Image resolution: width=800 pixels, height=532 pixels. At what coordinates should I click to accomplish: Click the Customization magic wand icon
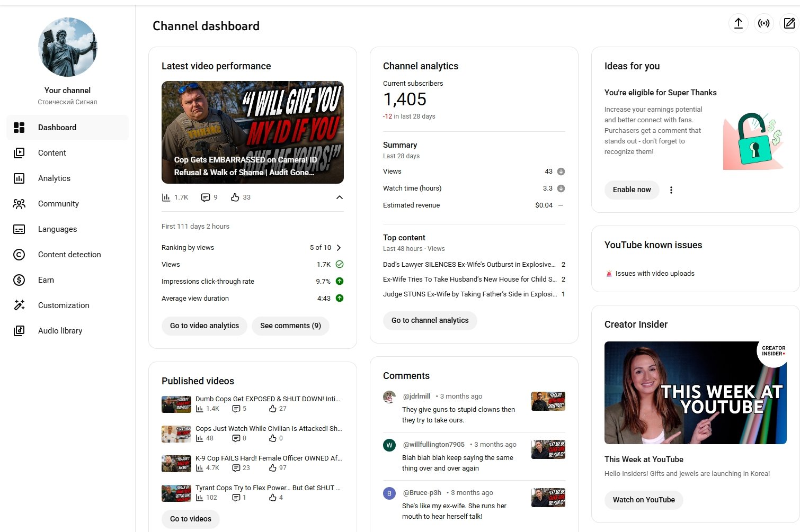coord(19,305)
